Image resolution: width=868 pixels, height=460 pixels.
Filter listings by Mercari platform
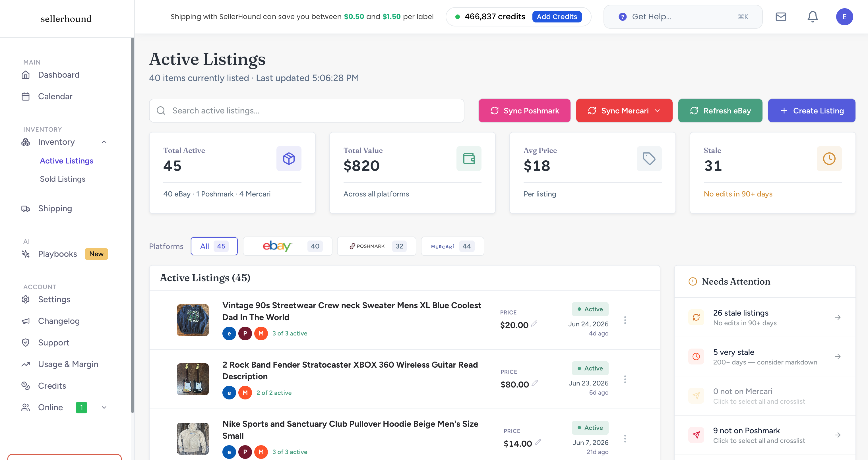click(x=452, y=246)
